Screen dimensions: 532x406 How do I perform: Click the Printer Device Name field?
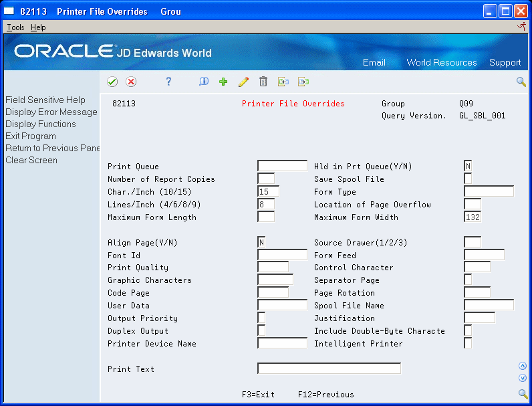[282, 343]
